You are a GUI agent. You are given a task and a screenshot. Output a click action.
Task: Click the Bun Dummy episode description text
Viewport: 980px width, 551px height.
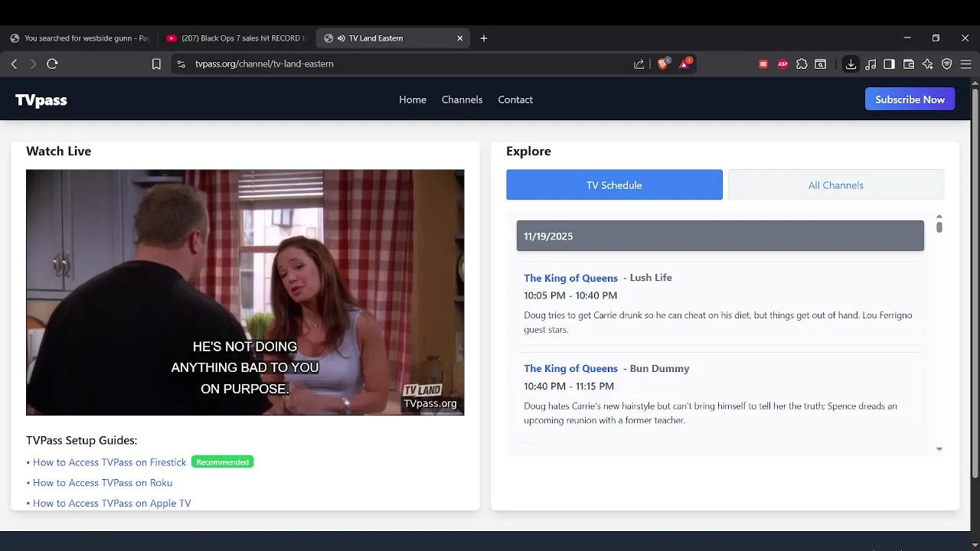[x=710, y=413]
